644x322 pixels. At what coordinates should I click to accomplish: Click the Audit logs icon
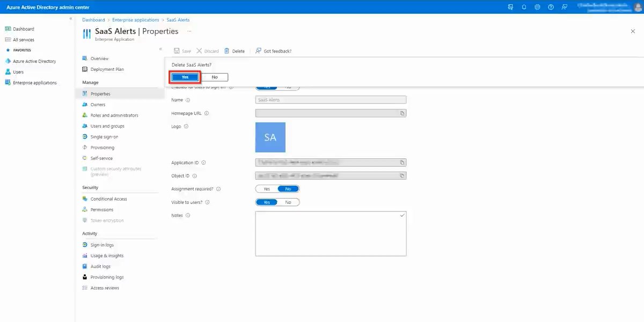[x=85, y=267]
